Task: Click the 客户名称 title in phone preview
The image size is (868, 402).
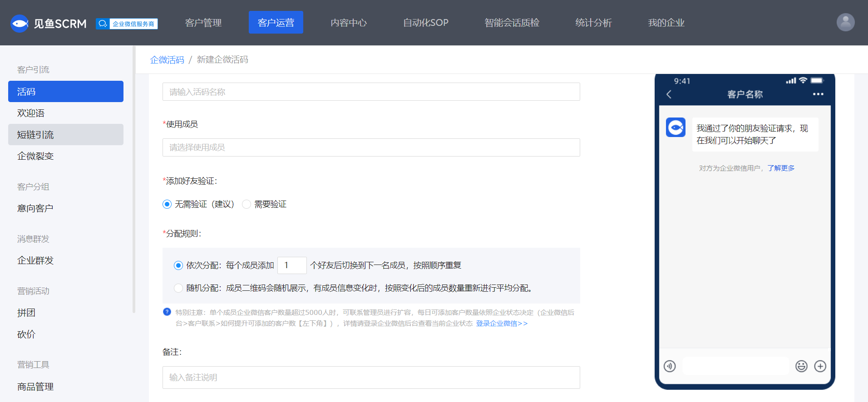Action: (x=745, y=94)
